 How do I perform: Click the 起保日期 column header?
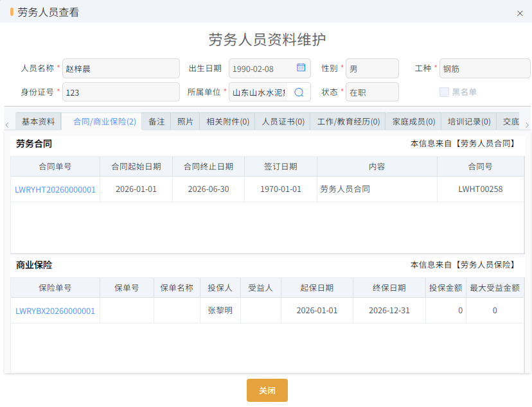click(x=317, y=288)
